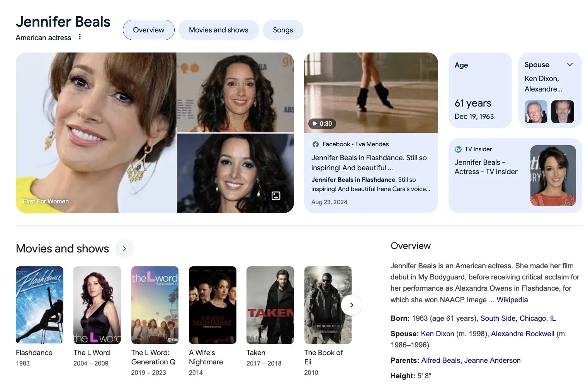The height and width of the screenshot is (386, 588).
Task: Click the Flashdance title text below poster
Action: 34,352
